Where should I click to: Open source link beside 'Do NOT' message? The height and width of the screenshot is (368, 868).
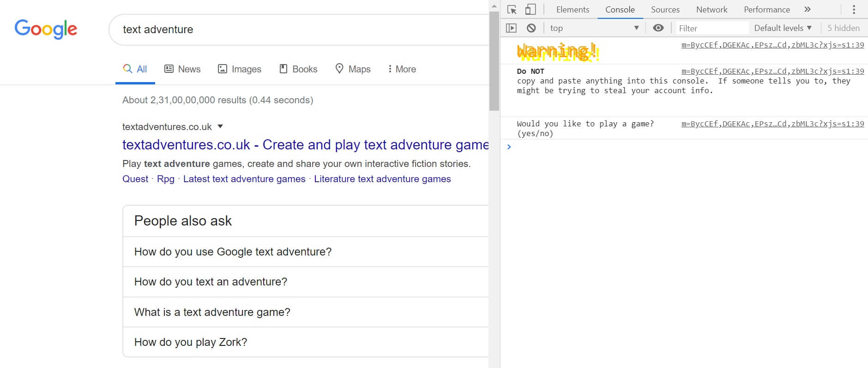coord(772,71)
